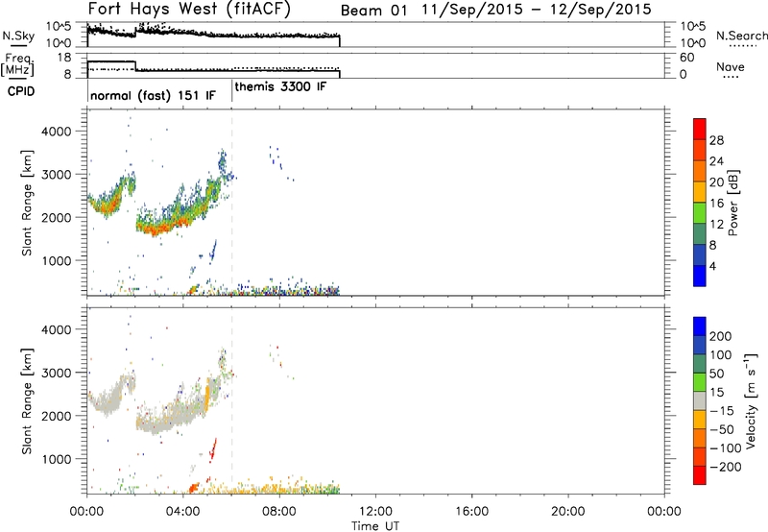Click the '200' value on Velocity colorbar

(x=721, y=336)
